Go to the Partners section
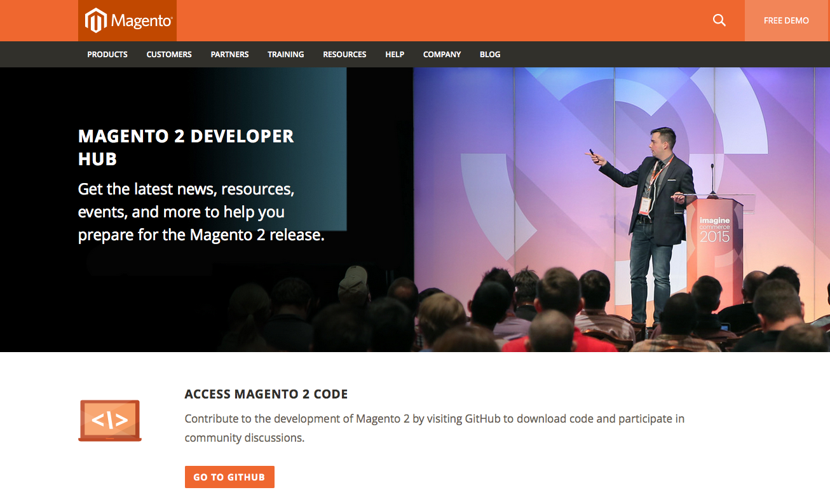830x504 pixels. [229, 55]
